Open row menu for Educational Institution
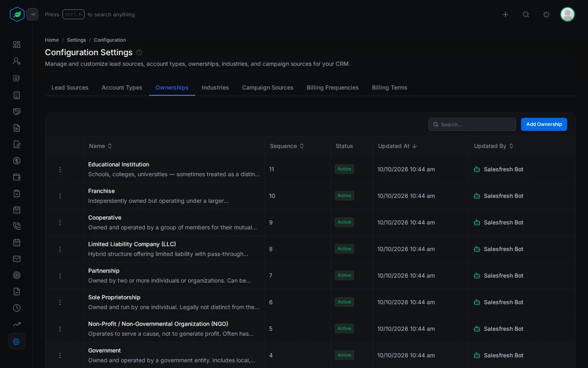588x368 pixels. pos(60,169)
